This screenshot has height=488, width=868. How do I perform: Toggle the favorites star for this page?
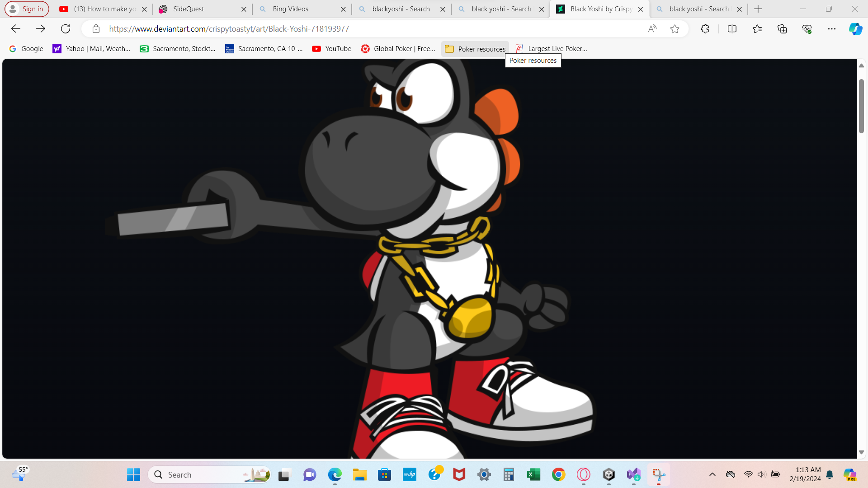pyautogui.click(x=675, y=28)
